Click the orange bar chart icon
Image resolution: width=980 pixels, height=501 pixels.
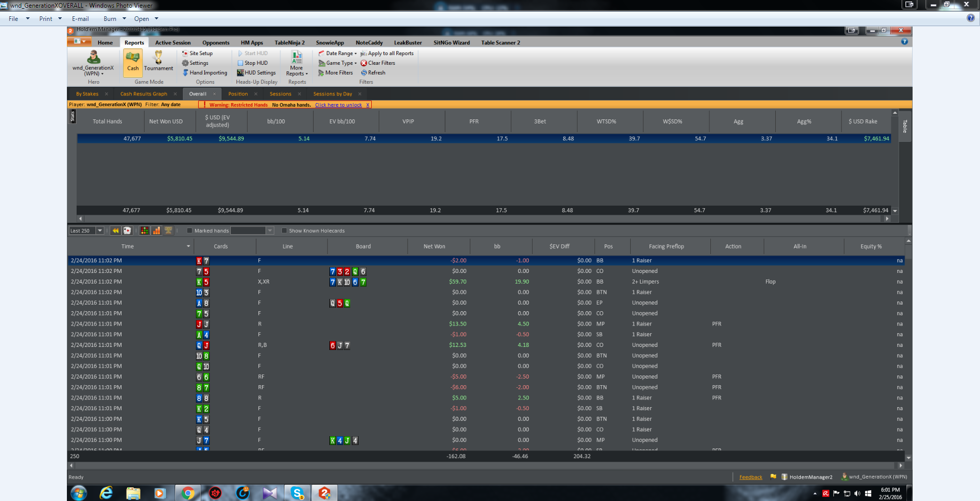[156, 231]
